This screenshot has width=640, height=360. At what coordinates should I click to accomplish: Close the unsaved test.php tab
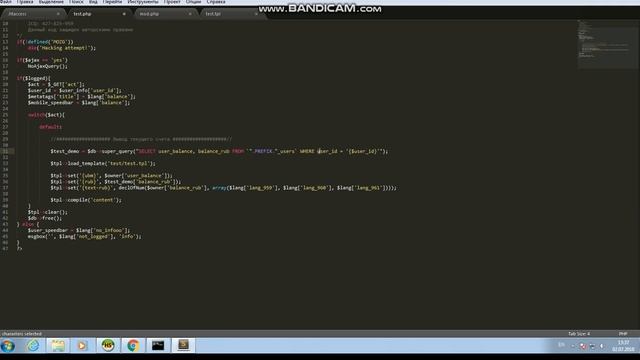click(124, 14)
